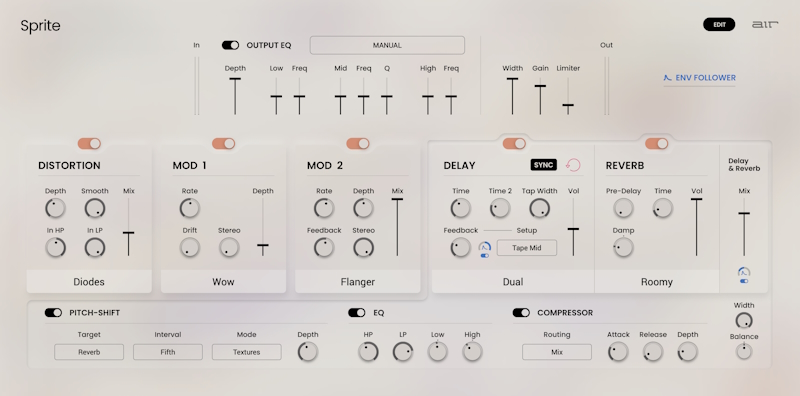The width and height of the screenshot is (800, 396).
Task: Turn off the Pitch-Shift switch
Action: click(53, 313)
